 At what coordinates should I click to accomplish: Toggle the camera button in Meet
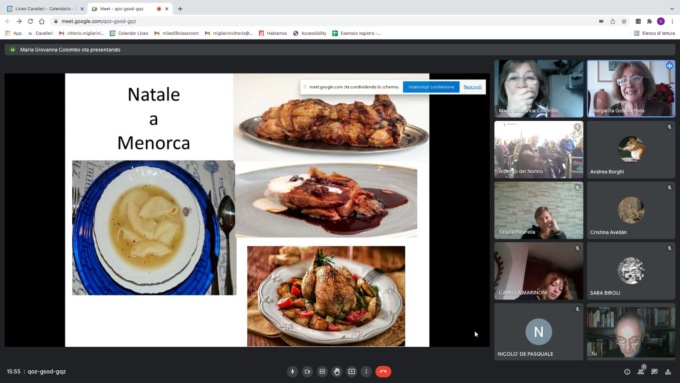pos(307,372)
